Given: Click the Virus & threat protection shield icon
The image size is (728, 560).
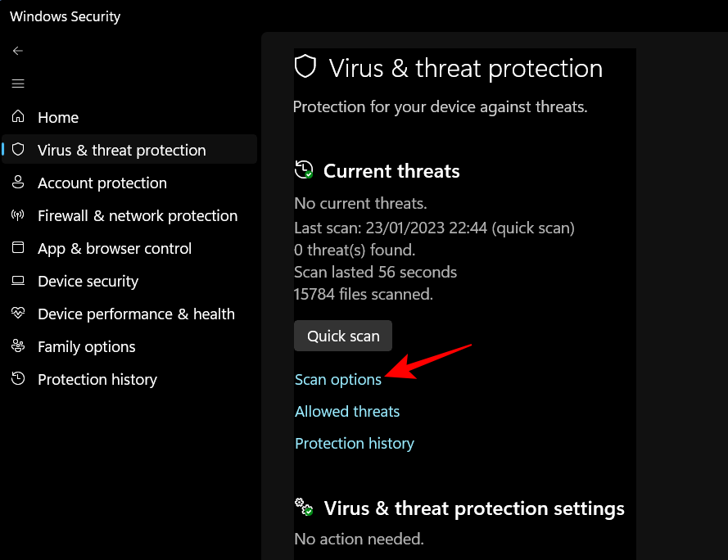Looking at the screenshot, I should point(18,150).
